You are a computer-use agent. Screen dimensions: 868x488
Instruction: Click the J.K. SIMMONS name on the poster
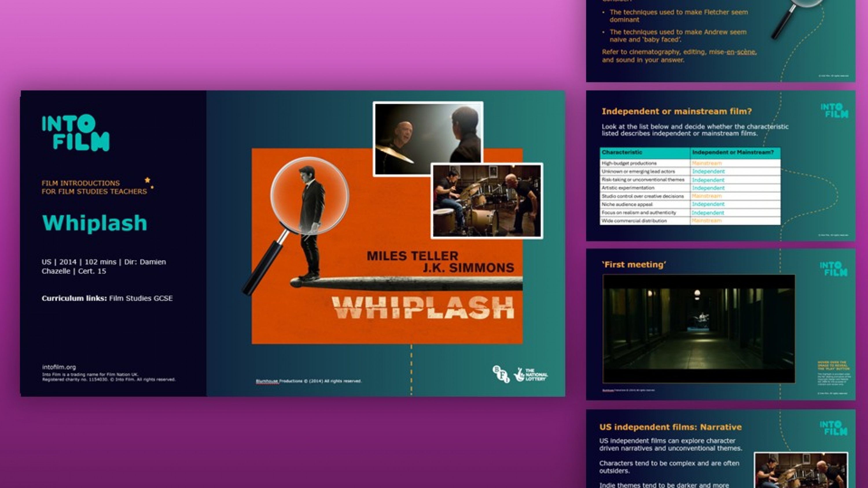(469, 268)
